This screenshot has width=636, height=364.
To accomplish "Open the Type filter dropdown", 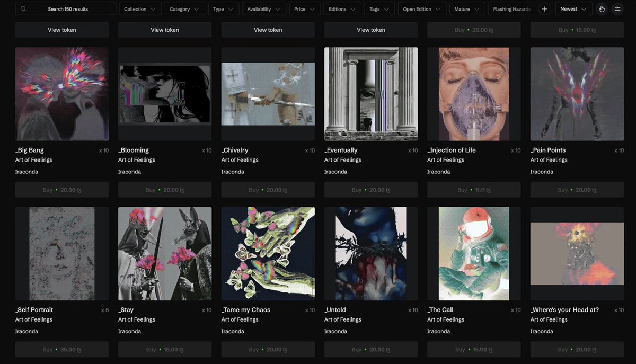I will (224, 9).
